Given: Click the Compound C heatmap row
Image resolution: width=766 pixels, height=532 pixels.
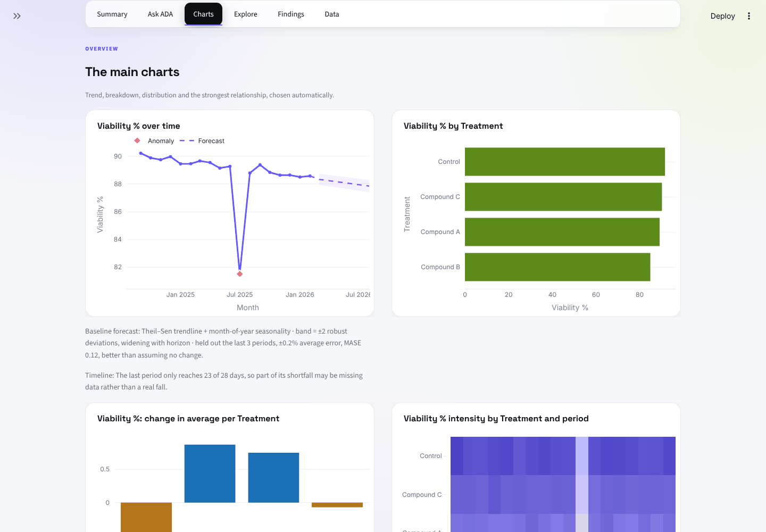Looking at the screenshot, I should (x=563, y=495).
